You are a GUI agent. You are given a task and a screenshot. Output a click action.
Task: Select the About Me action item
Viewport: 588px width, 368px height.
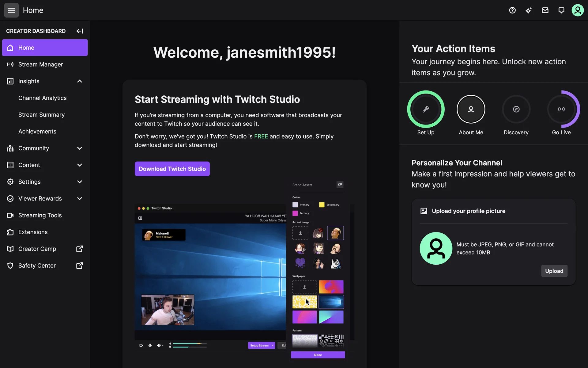click(471, 109)
